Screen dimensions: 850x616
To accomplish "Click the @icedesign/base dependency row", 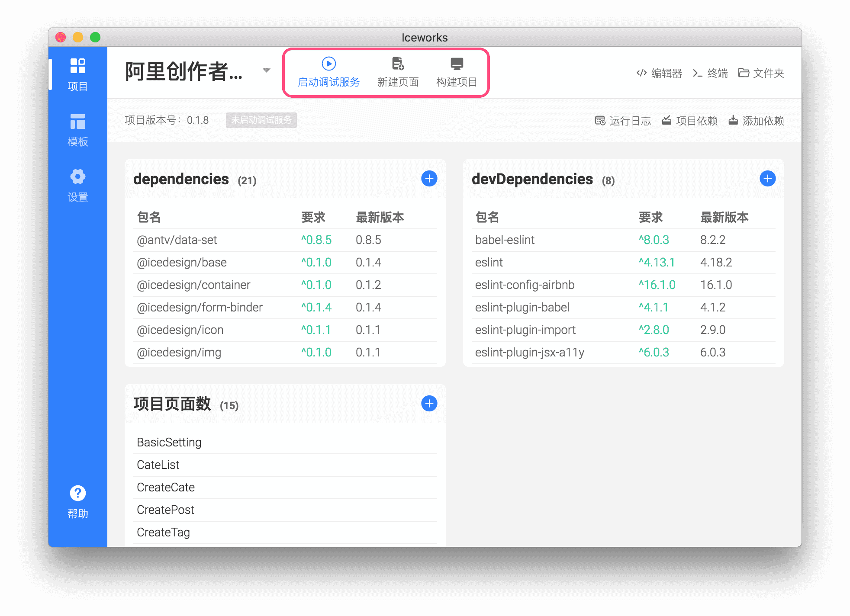I will (182, 262).
